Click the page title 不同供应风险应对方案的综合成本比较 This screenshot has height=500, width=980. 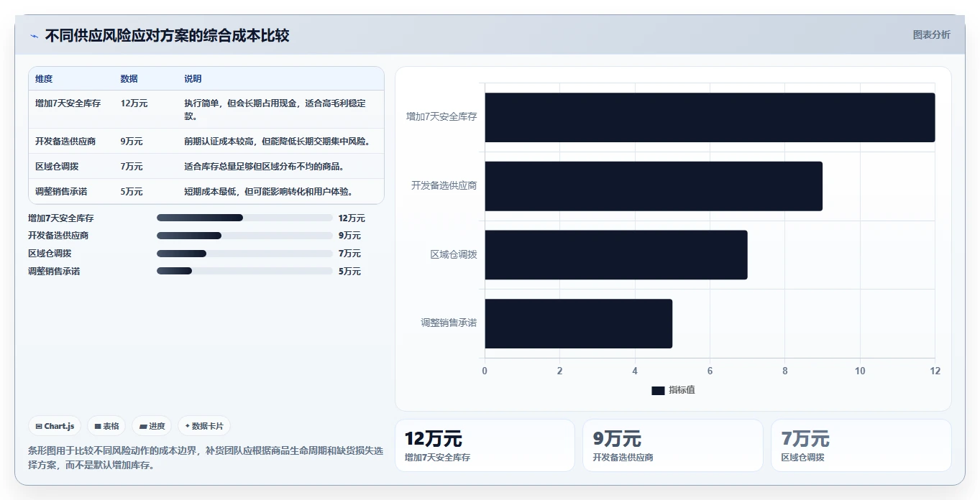[x=168, y=36]
